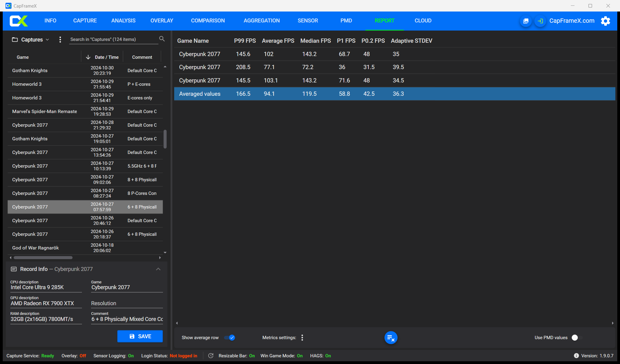Viewport: 620px width, 364px height.
Task: Select the Gotham Knights 2024-10-27 capture
Action: coord(85,139)
